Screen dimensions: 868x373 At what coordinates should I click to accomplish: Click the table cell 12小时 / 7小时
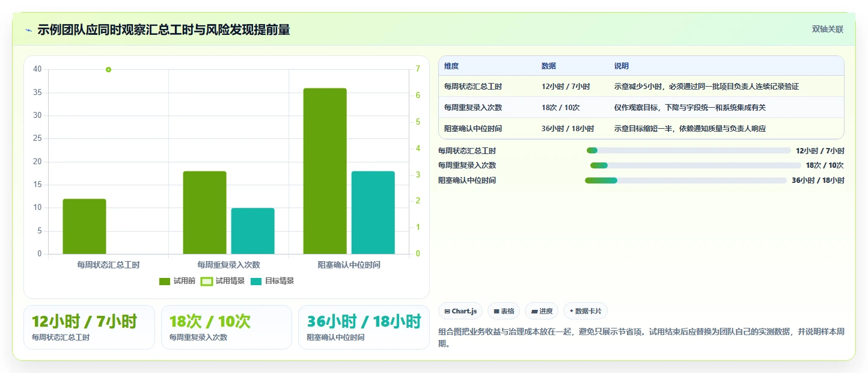tap(566, 87)
